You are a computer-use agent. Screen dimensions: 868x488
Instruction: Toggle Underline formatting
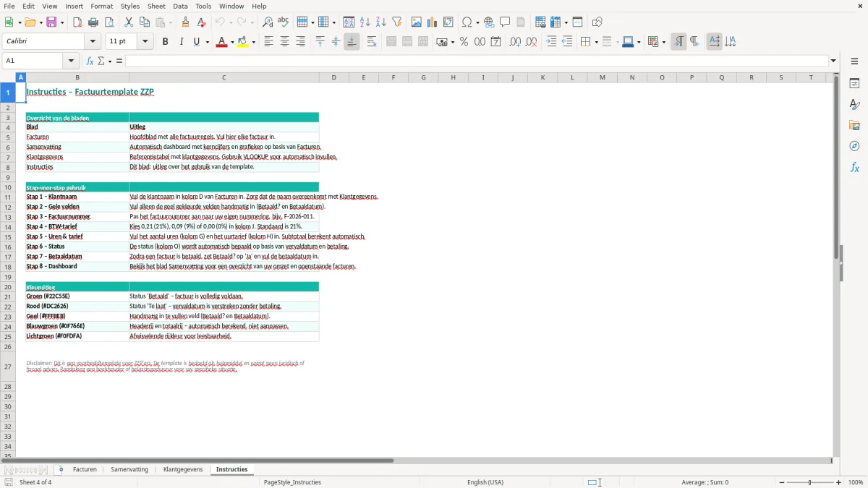[196, 42]
